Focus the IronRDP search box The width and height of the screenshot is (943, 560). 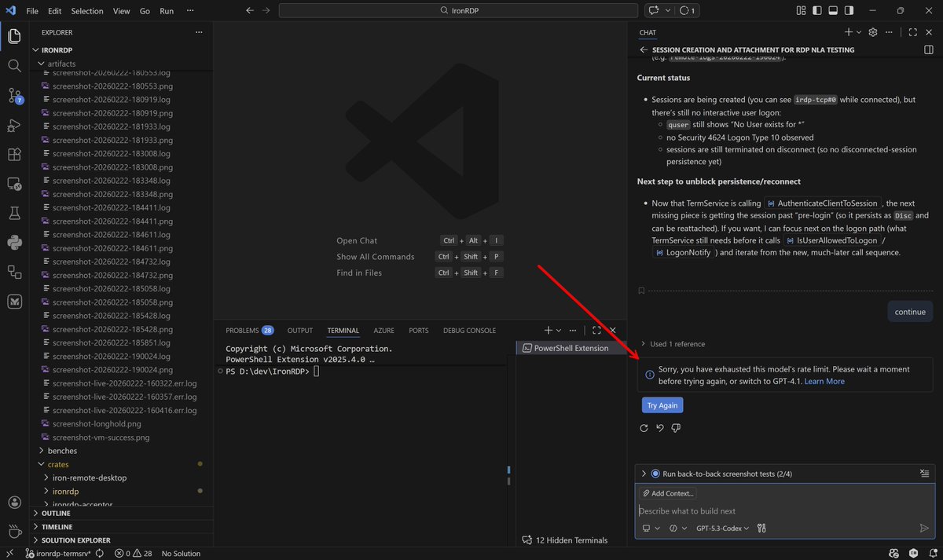pyautogui.click(x=457, y=11)
